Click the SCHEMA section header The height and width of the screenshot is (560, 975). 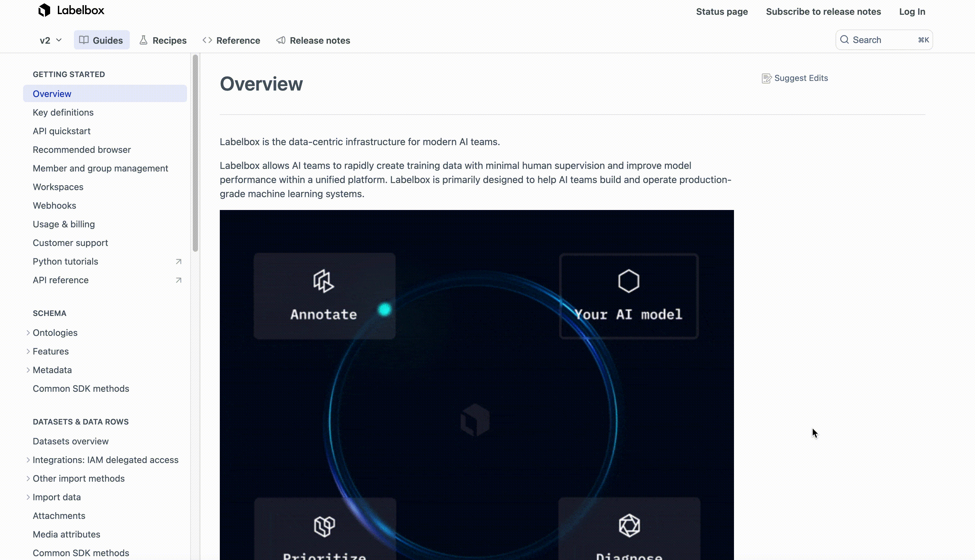tap(50, 313)
